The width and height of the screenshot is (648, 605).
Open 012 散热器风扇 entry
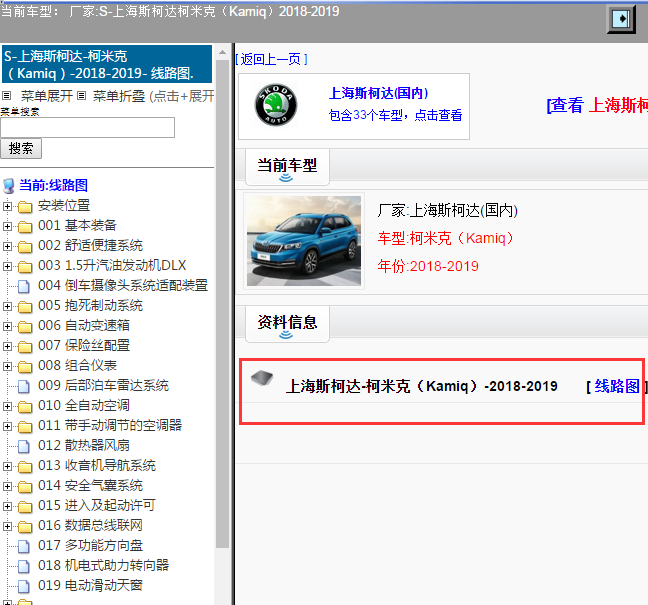[84, 445]
